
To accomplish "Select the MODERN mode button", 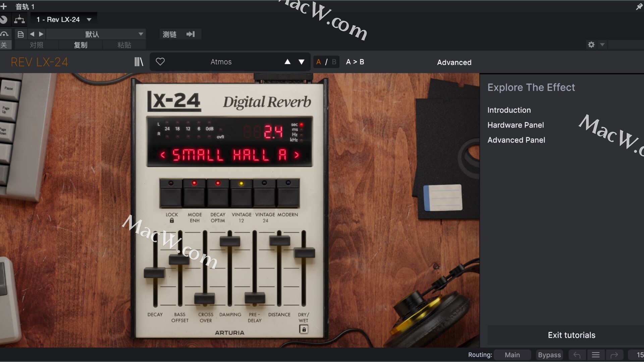I will pos(288,193).
